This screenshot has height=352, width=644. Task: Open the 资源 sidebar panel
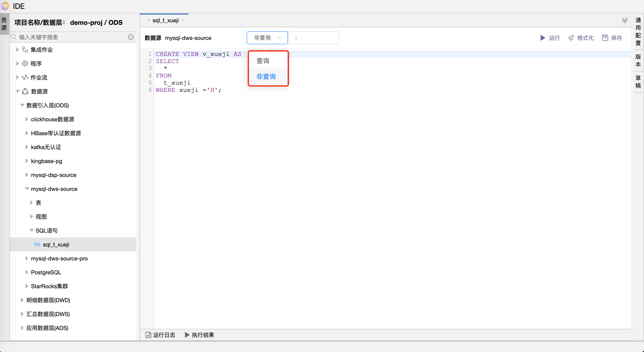[x=4, y=24]
